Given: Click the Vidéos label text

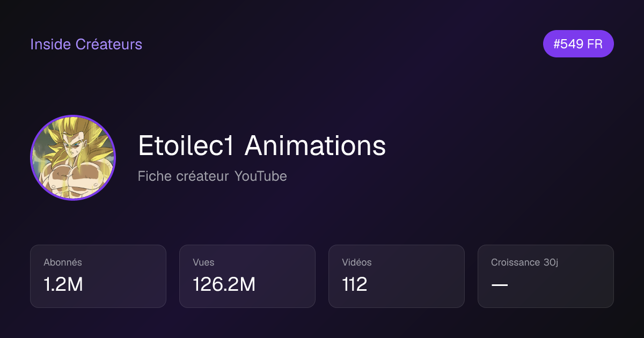Looking at the screenshot, I should (x=357, y=262).
